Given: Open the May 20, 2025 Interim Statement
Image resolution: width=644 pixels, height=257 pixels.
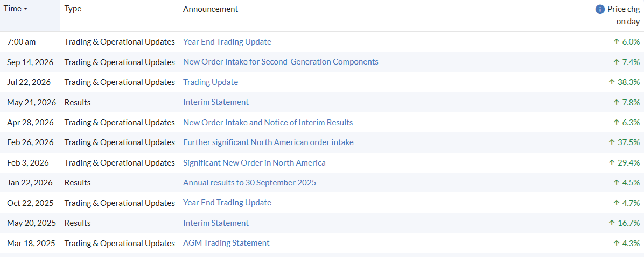Looking at the screenshot, I should [215, 223].
